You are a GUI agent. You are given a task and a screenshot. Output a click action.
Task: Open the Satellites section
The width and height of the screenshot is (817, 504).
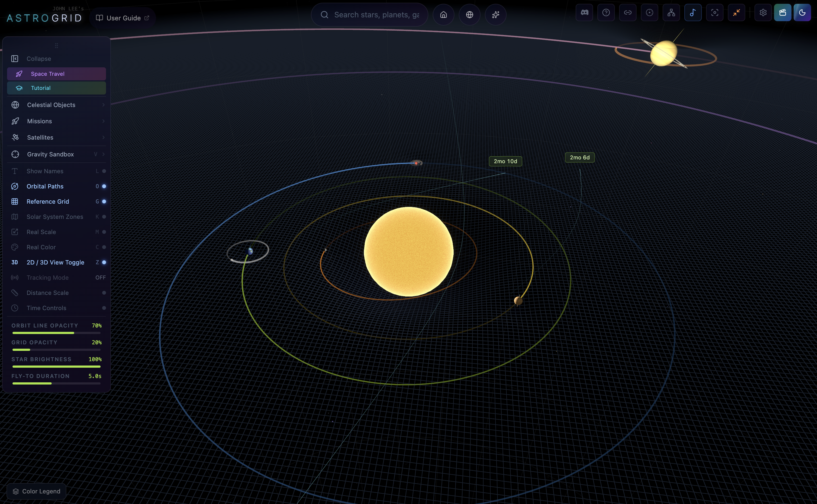[40, 137]
